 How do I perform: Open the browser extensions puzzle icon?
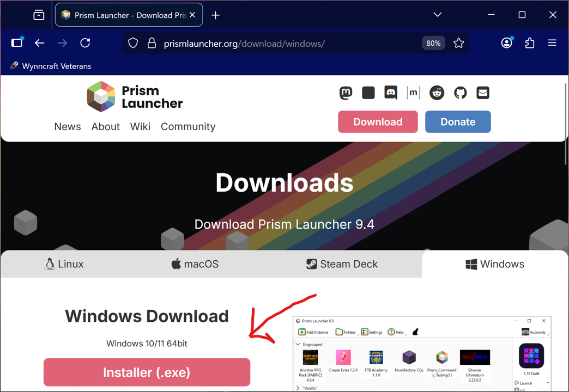(529, 42)
